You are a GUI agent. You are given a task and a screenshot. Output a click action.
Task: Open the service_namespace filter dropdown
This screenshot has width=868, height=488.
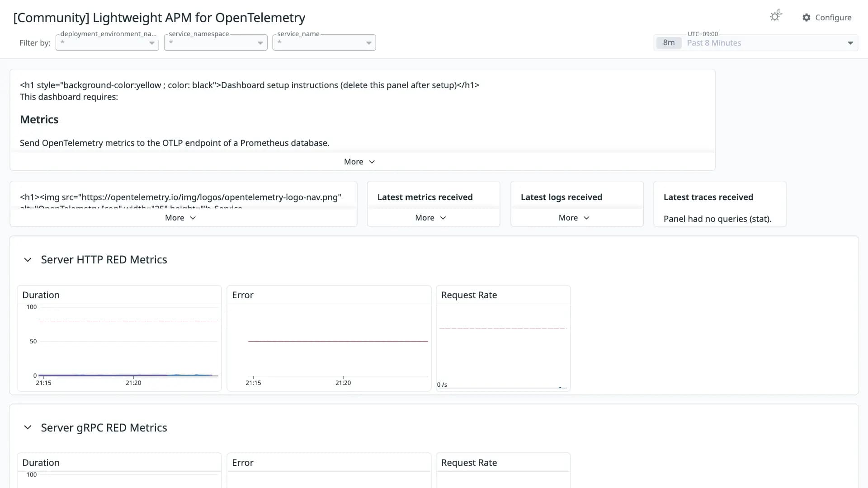(216, 42)
